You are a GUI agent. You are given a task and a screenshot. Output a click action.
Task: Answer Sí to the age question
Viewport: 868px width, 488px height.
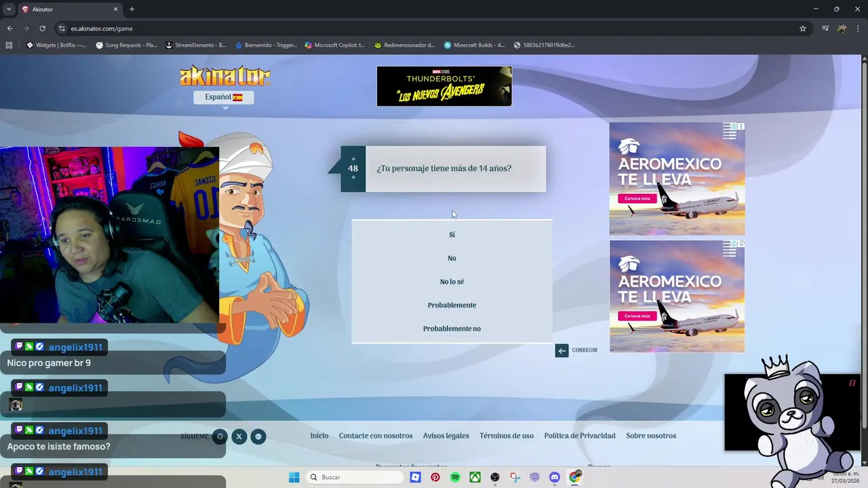click(452, 235)
